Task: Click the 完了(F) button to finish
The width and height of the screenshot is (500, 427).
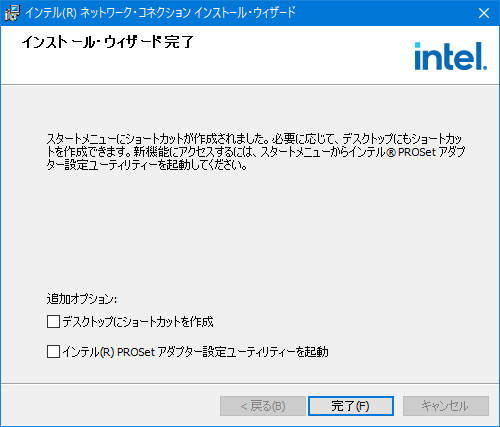Action: point(351,406)
